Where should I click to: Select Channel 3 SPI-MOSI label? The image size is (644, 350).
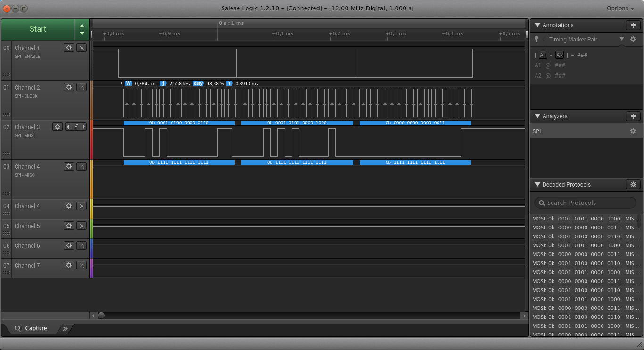coord(25,136)
